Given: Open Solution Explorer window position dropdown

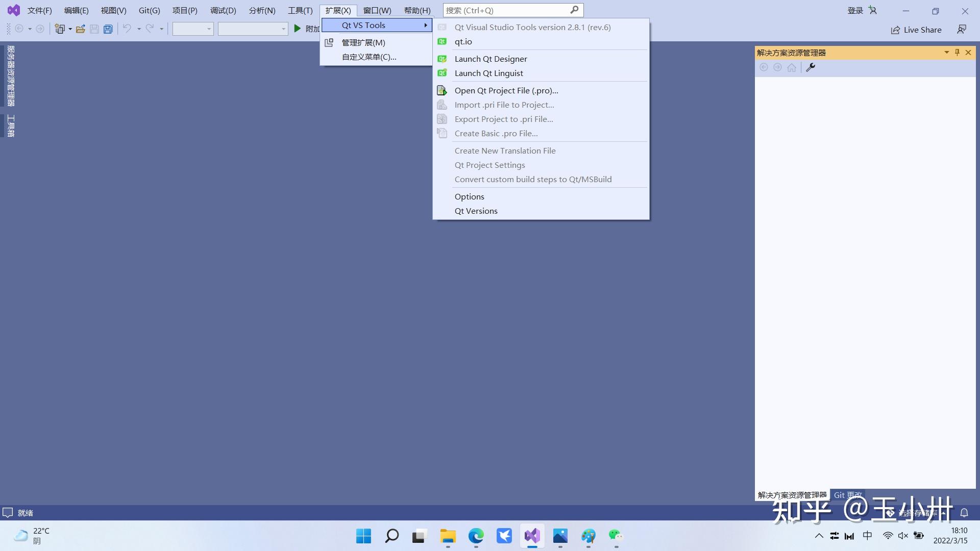Looking at the screenshot, I should click(x=946, y=53).
